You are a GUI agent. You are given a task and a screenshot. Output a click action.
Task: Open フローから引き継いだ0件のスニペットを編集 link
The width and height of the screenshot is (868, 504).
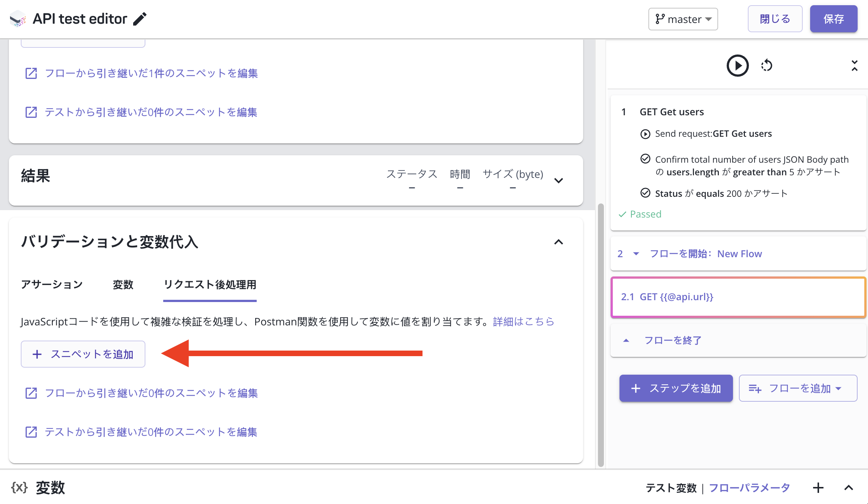[x=151, y=393]
